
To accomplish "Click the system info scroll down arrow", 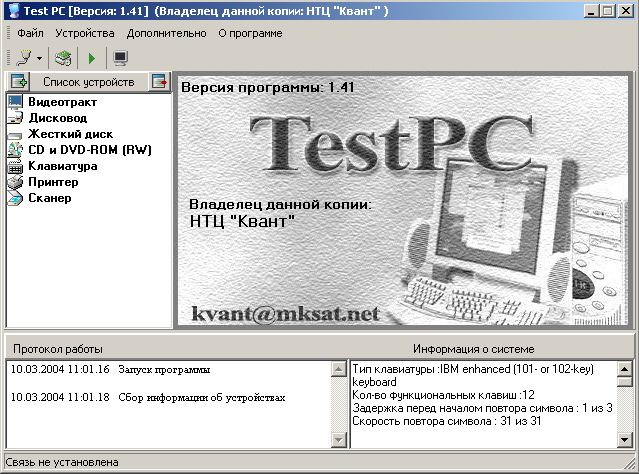I will click(x=625, y=439).
